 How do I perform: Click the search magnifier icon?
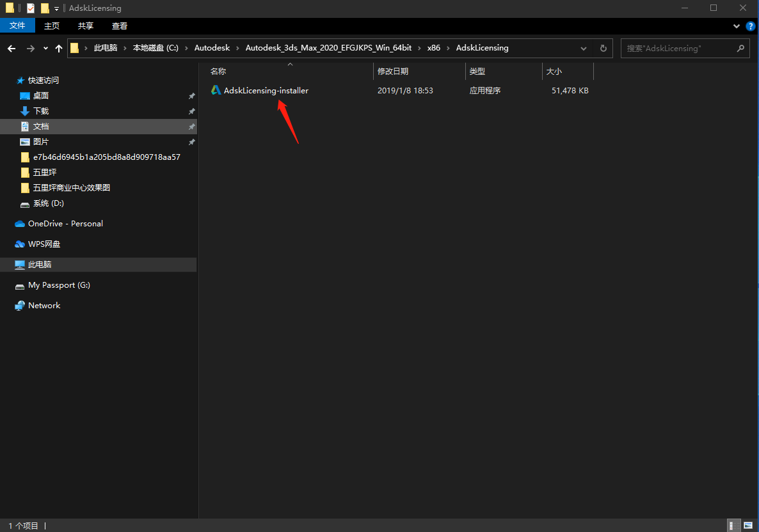[740, 49]
